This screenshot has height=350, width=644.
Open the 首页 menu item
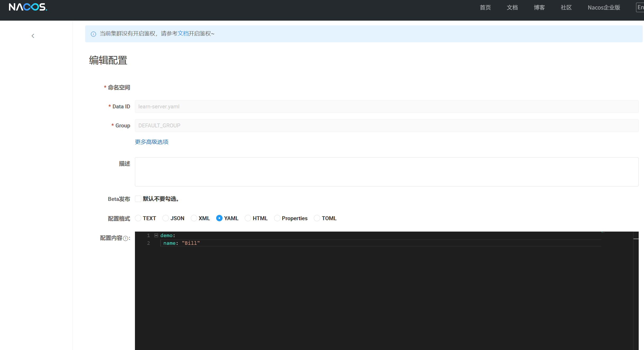point(485,7)
